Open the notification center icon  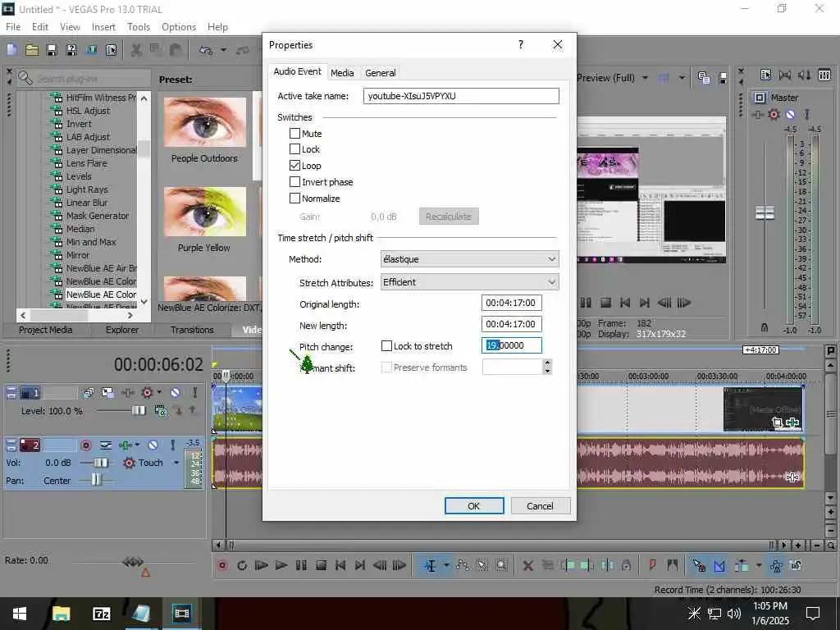[x=813, y=614]
